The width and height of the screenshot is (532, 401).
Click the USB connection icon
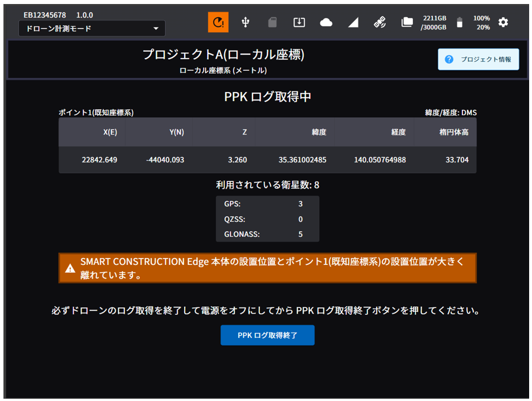tap(246, 22)
